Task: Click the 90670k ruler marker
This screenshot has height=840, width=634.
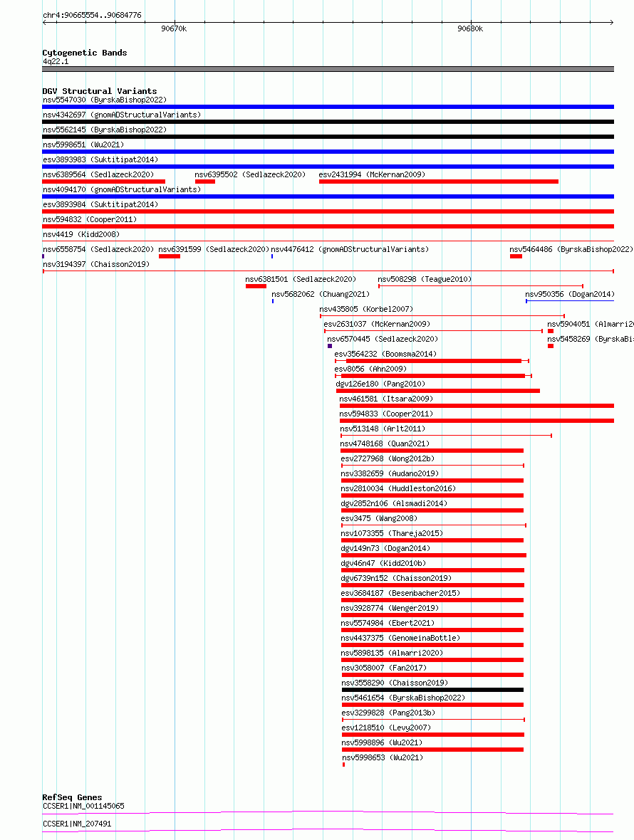Action: (x=175, y=29)
